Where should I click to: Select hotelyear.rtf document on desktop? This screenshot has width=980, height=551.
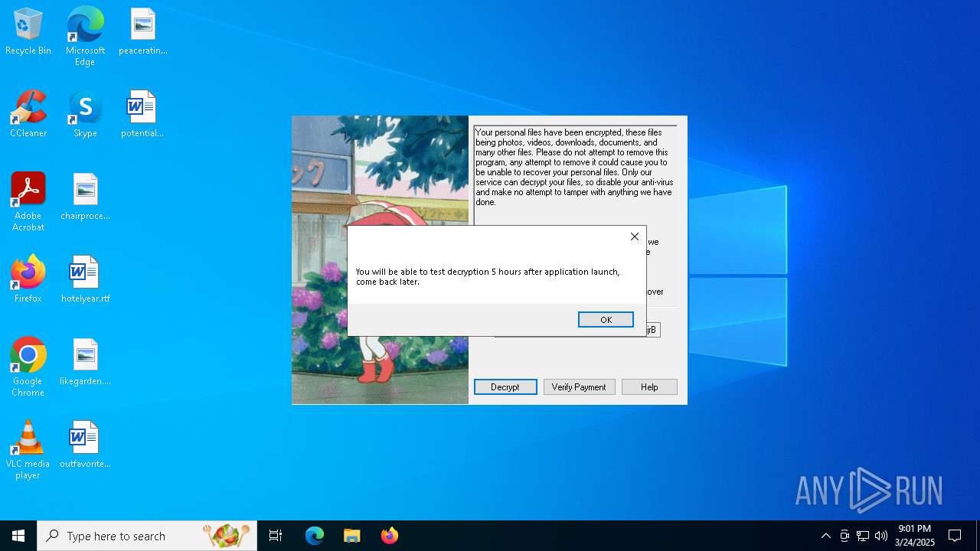[85, 279]
